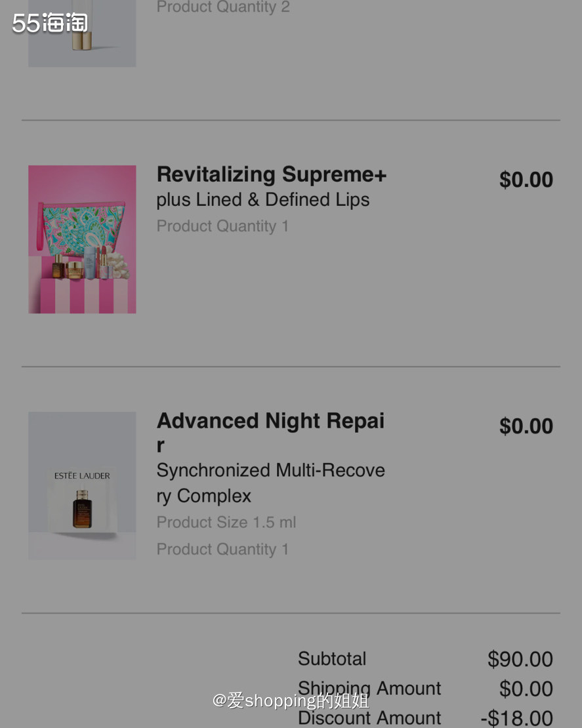Click the $0.00 price for Revitalizing Supreme+
Image resolution: width=582 pixels, height=728 pixels.
click(526, 180)
